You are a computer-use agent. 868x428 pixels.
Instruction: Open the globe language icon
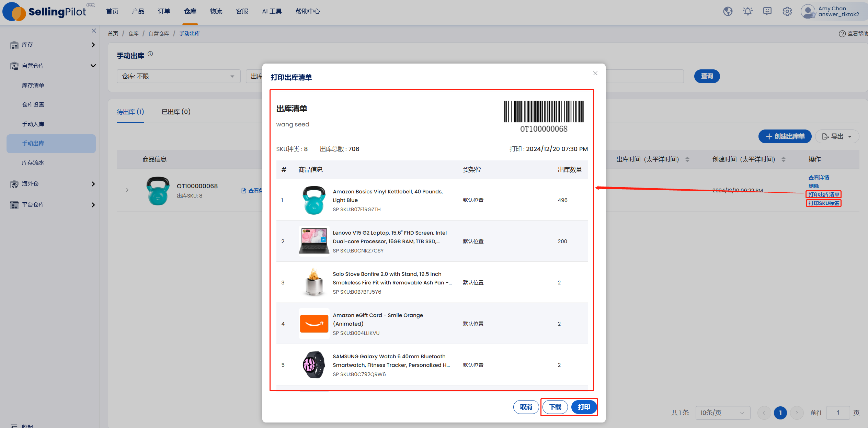tap(728, 11)
